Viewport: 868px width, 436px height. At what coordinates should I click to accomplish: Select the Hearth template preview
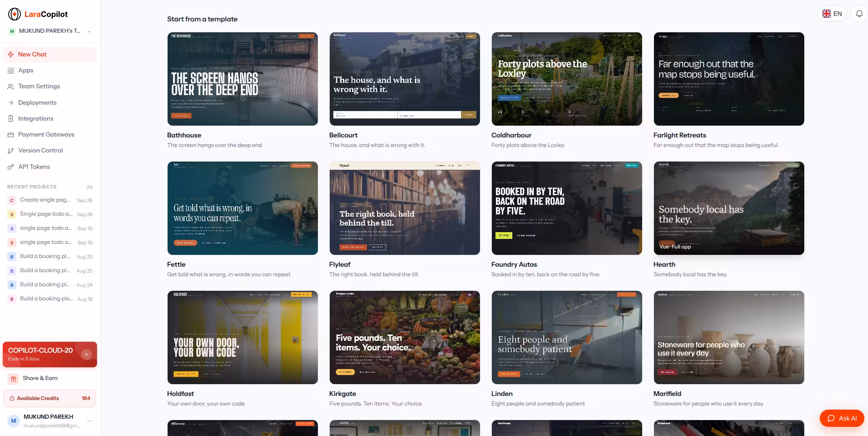(729, 208)
